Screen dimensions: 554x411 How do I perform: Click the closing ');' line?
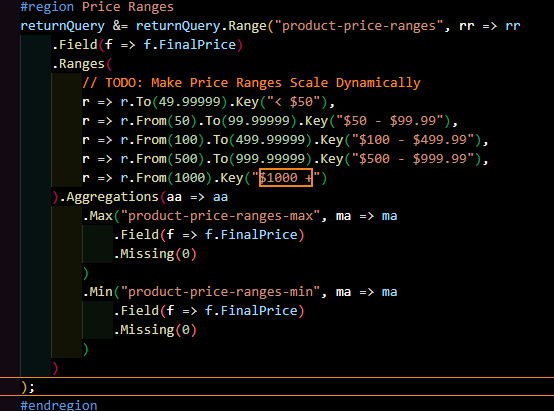[x=28, y=387]
